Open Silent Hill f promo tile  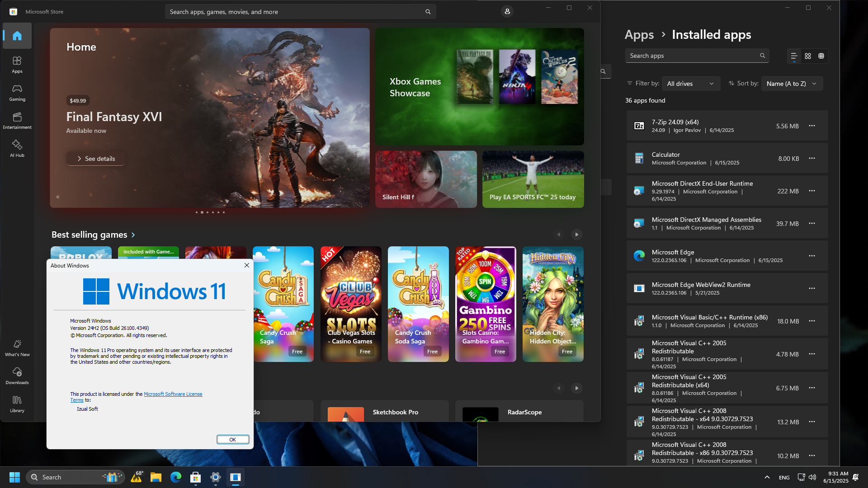[x=426, y=179]
